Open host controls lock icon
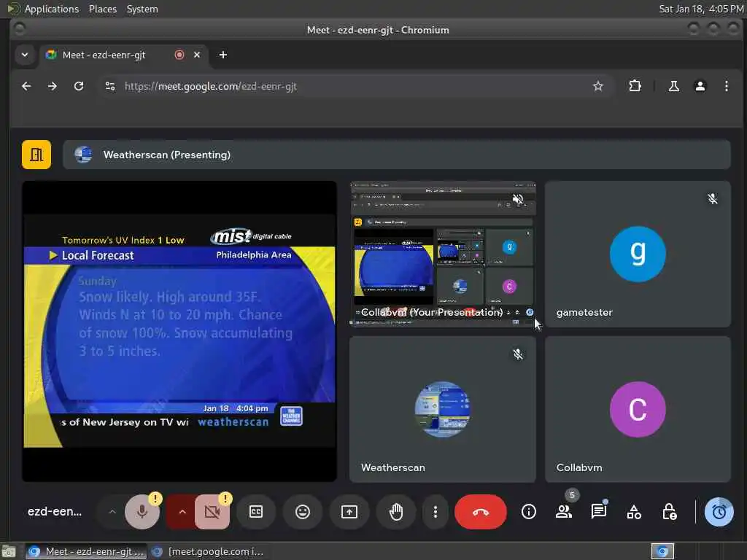The height and width of the screenshot is (560, 747). pos(669,512)
